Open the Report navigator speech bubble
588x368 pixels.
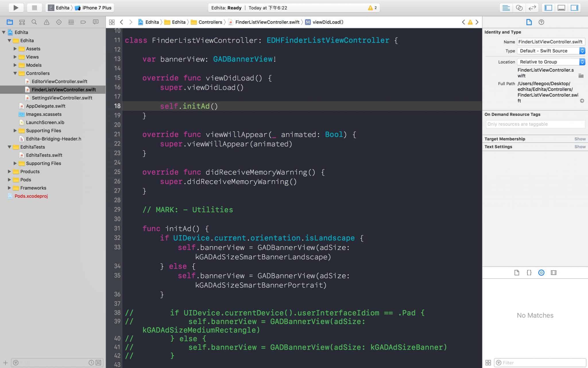coord(96,22)
